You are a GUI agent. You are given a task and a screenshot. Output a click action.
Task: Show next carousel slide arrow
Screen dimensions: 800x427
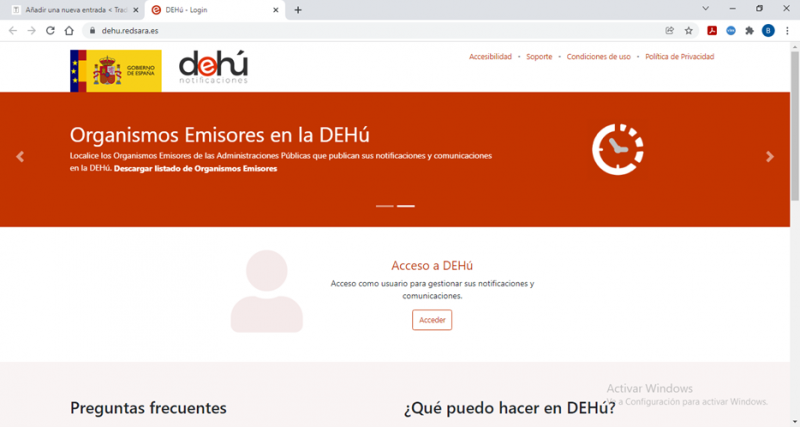tap(770, 157)
